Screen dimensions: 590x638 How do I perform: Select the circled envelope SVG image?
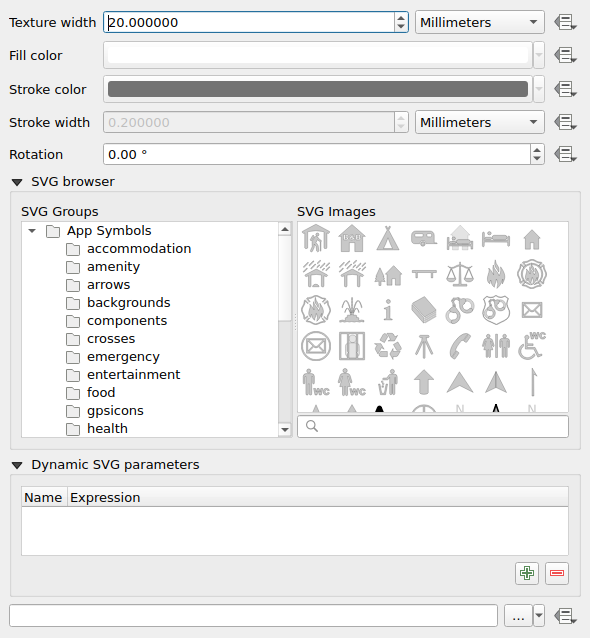point(316,346)
